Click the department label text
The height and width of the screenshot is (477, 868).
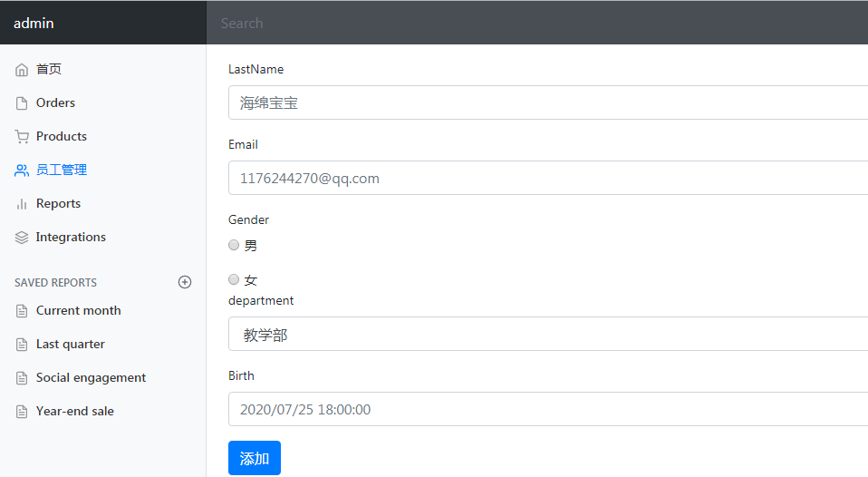261,301
